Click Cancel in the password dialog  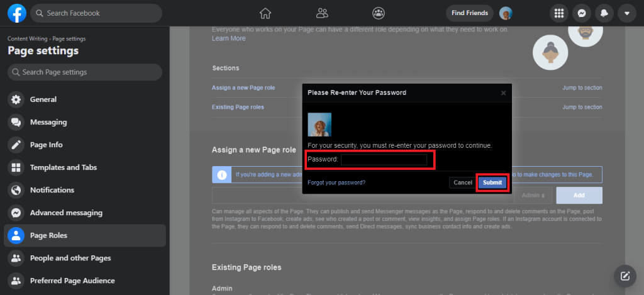pyautogui.click(x=462, y=182)
